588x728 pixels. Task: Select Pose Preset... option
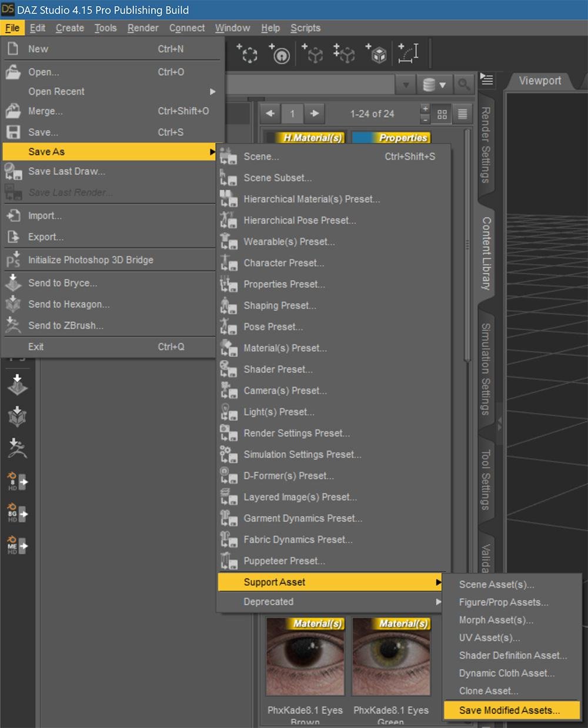point(334,327)
